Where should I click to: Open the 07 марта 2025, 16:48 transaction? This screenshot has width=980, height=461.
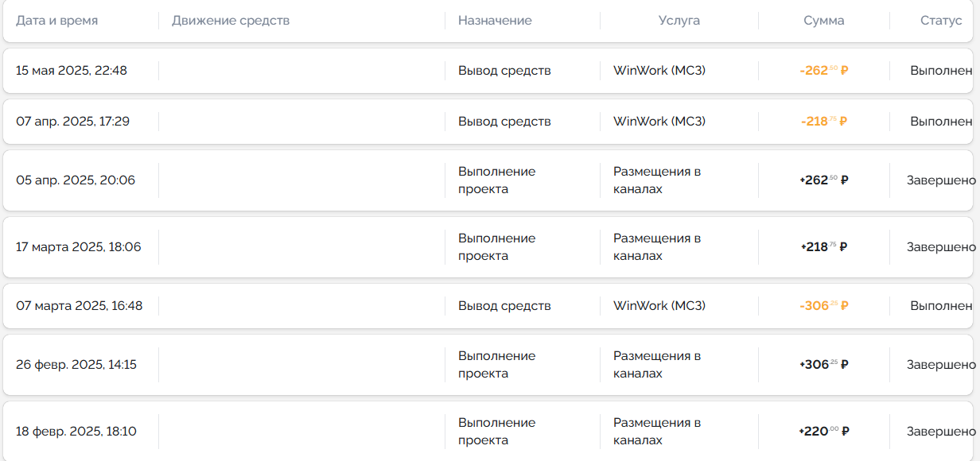79,306
